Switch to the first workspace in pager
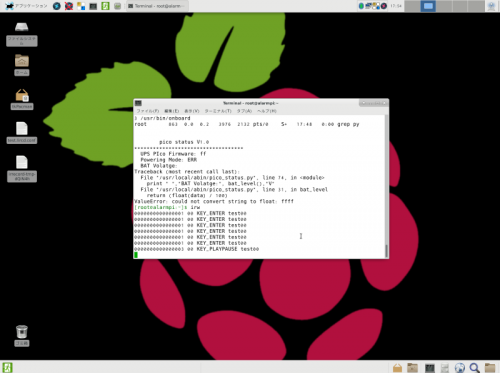Viewport: 500px width, 373px height. point(412,6)
